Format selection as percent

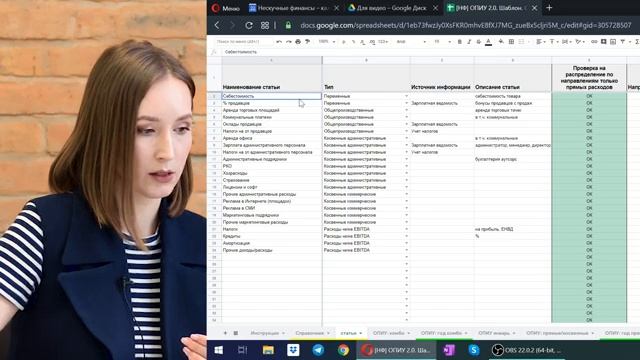pyautogui.click(x=353, y=42)
